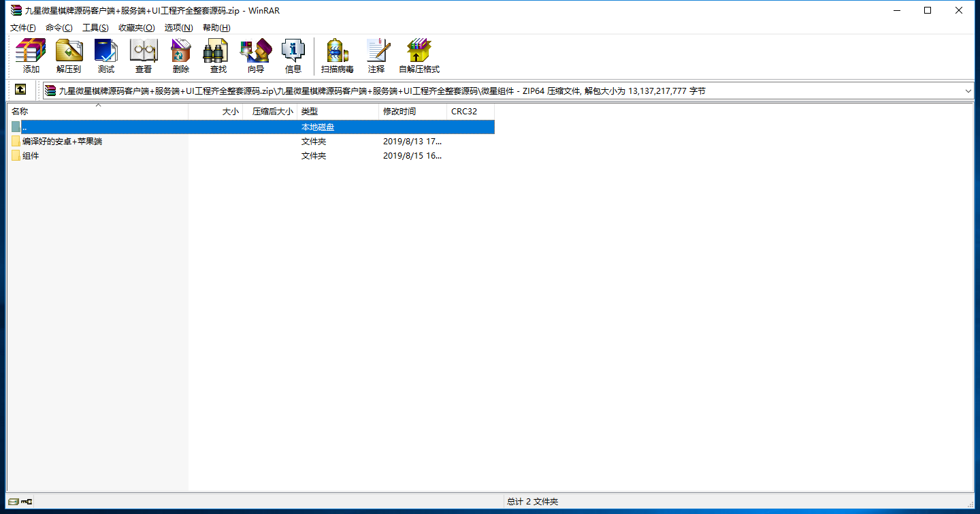Open the Wizard (向导) tool

pyautogui.click(x=256, y=56)
